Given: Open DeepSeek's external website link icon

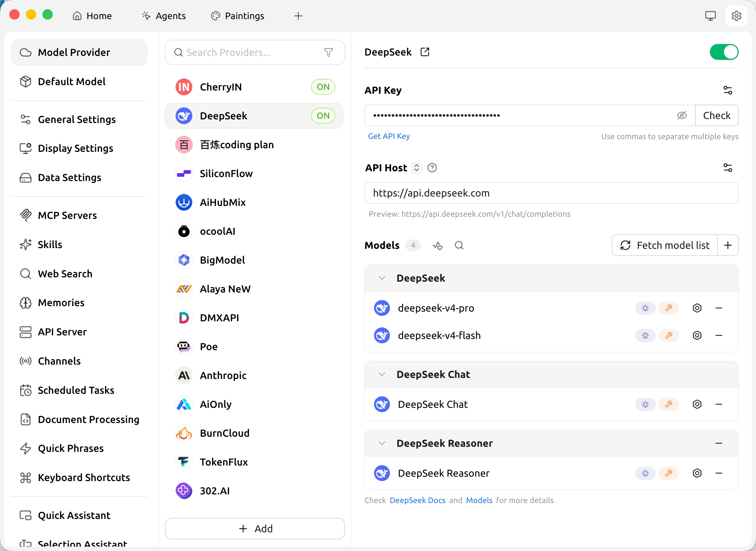Looking at the screenshot, I should tap(425, 52).
